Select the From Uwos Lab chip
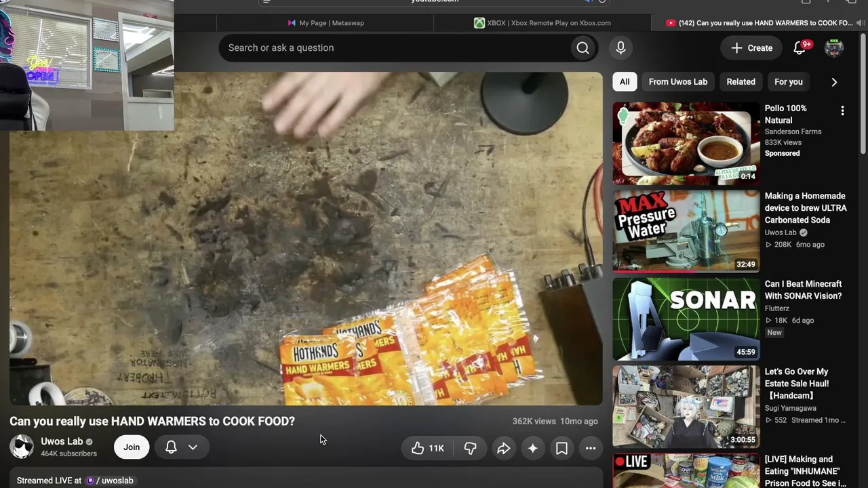 tap(678, 82)
